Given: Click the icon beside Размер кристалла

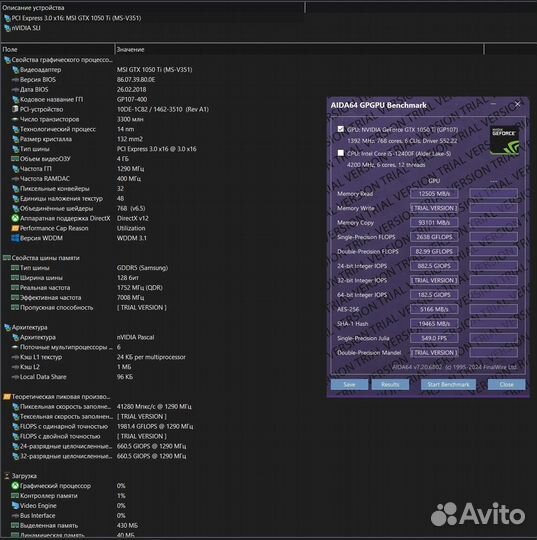Looking at the screenshot, I should click(15, 139).
